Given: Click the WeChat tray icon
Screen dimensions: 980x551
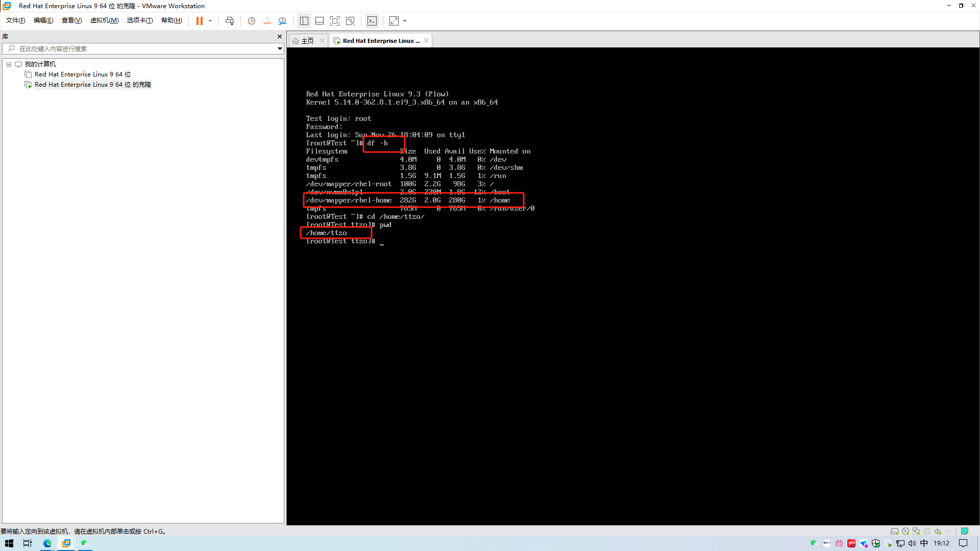Looking at the screenshot, I should [x=814, y=543].
